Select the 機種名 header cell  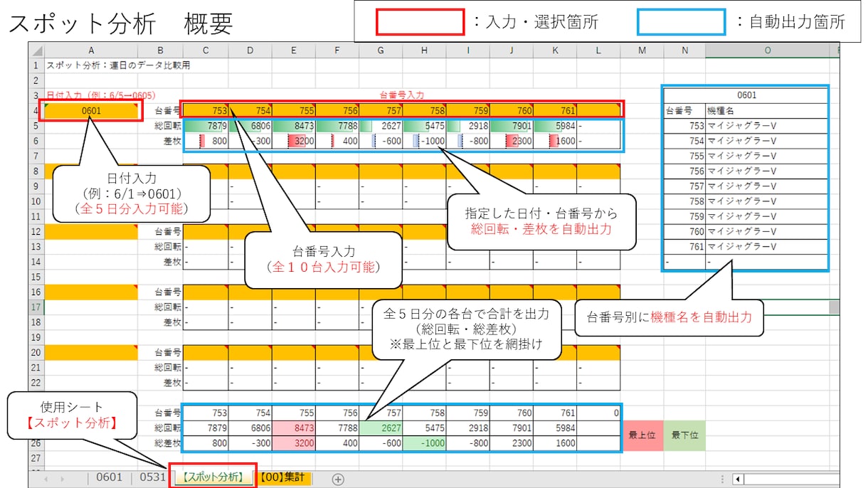(767, 110)
